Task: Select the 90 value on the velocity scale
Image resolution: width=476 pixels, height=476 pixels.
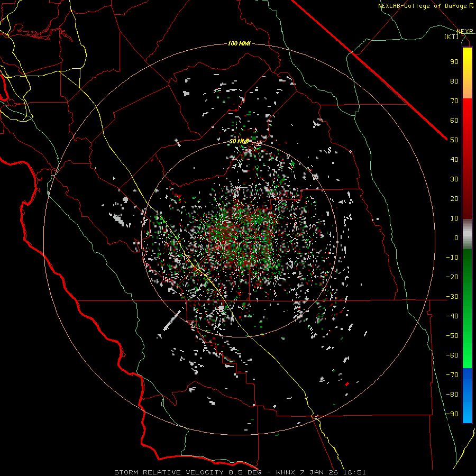Action: click(x=454, y=62)
